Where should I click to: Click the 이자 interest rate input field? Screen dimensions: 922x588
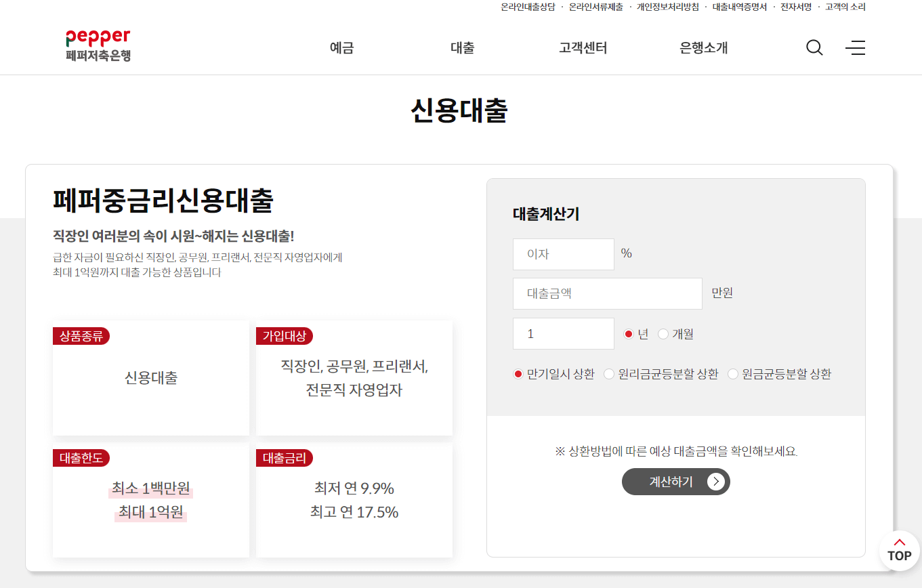(563, 253)
